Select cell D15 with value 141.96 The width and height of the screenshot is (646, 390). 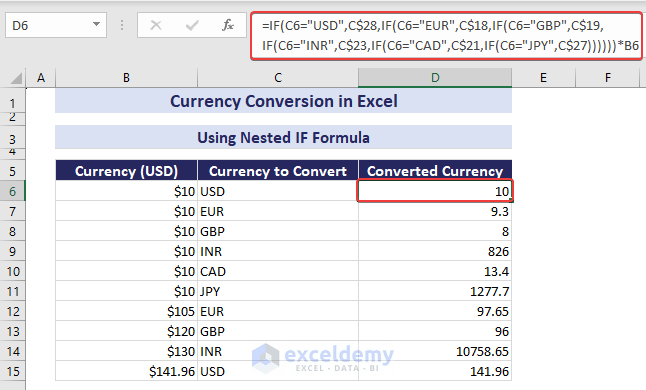click(435, 371)
